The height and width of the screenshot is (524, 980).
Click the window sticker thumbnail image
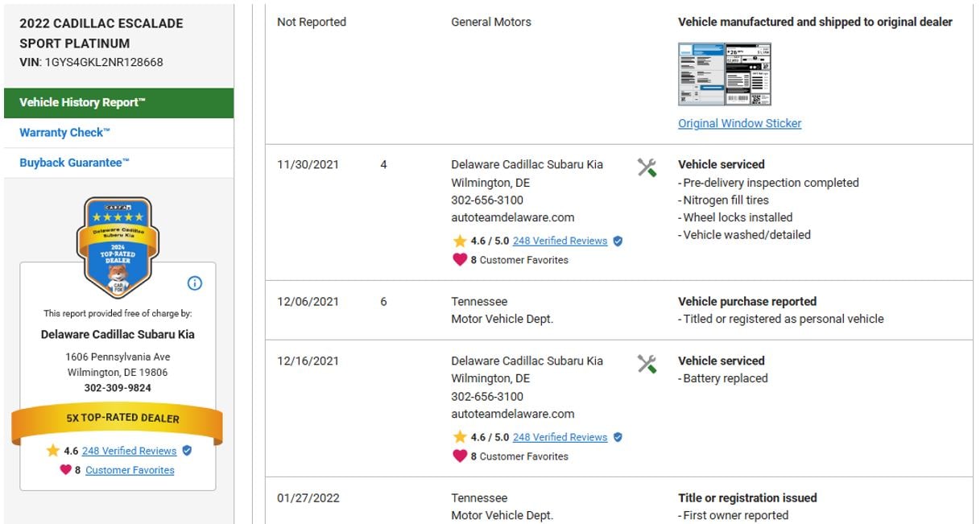pyautogui.click(x=724, y=74)
